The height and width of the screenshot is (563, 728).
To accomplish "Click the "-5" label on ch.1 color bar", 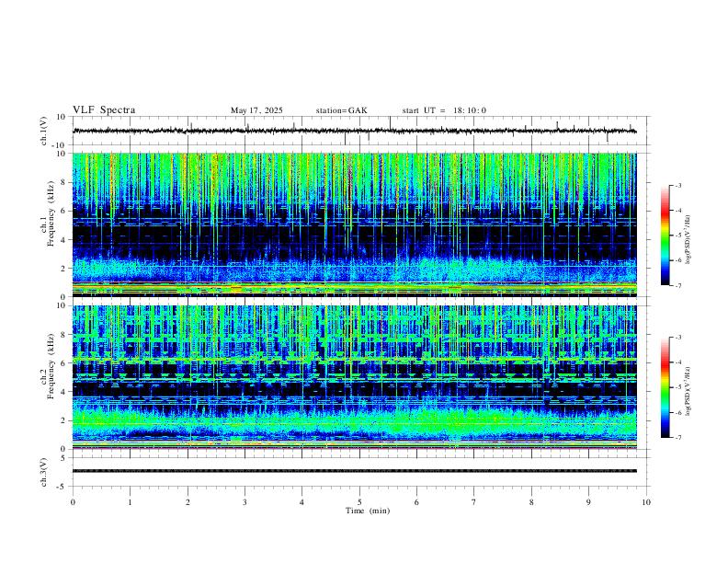I will coord(678,236).
